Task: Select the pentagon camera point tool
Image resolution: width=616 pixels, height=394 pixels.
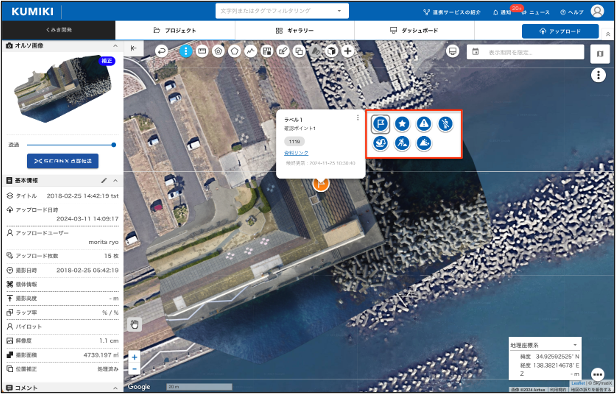Action: [x=218, y=51]
